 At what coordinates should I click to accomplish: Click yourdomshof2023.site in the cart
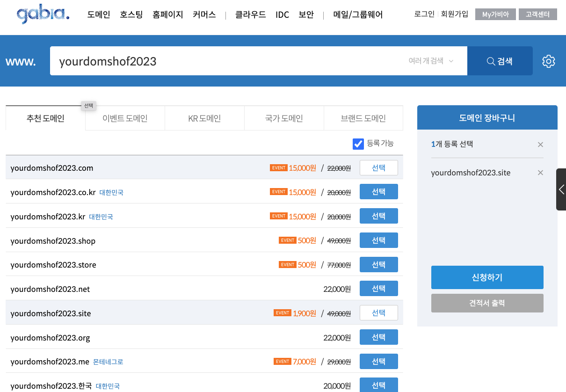point(471,173)
